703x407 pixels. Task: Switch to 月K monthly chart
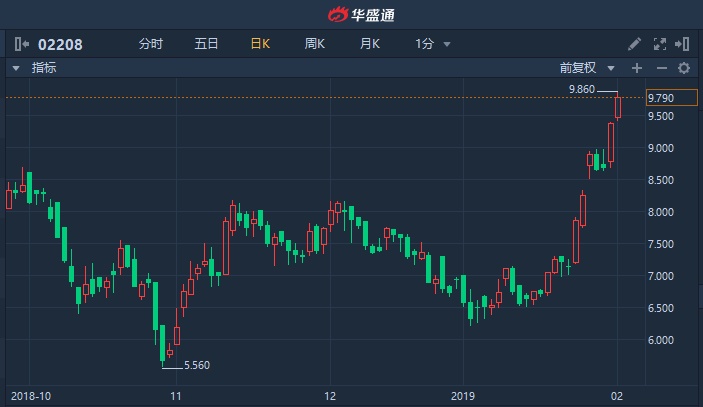(x=369, y=44)
